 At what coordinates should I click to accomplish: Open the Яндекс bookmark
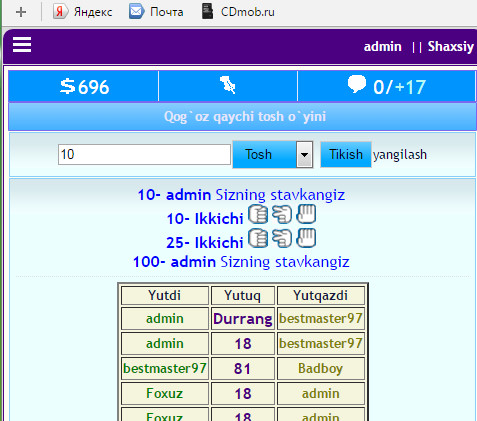pyautogui.click(x=83, y=12)
